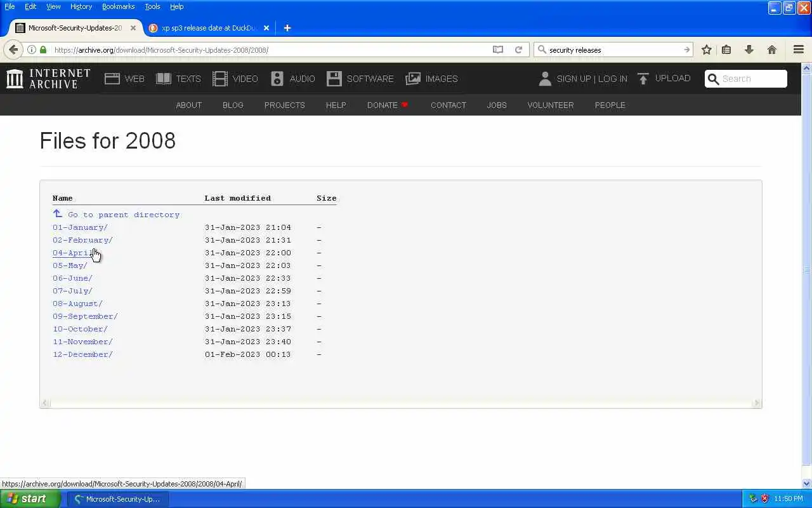Open the Bookmarks menu
Image resolution: width=812 pixels, height=508 pixels.
118,6
